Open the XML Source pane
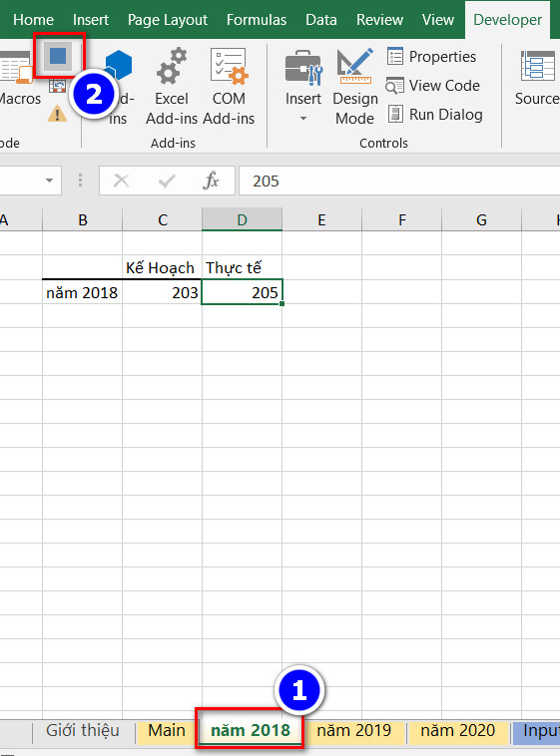560x756 pixels. pyautogui.click(x=537, y=79)
